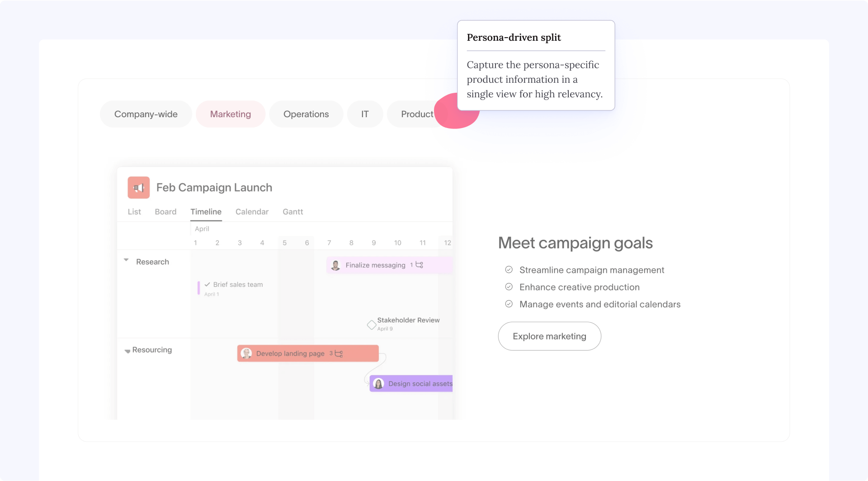This screenshot has height=481, width=868.
Task: Select the Company-wide pill button
Action: 146,114
